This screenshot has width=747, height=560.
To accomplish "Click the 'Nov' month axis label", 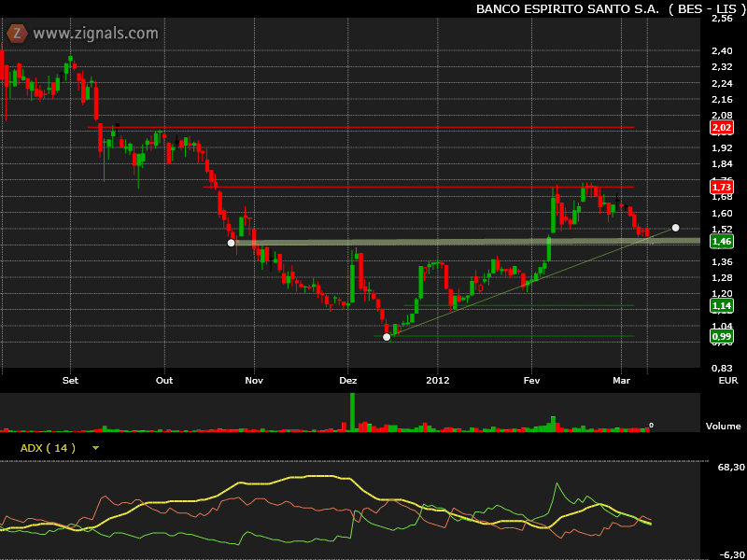I will 254,381.
